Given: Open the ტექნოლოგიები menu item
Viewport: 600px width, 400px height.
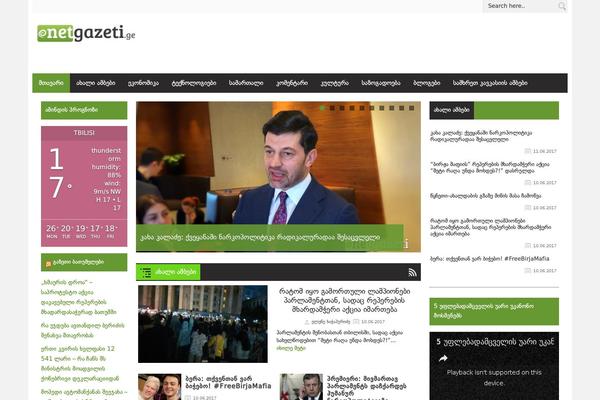Looking at the screenshot, I should [x=194, y=83].
